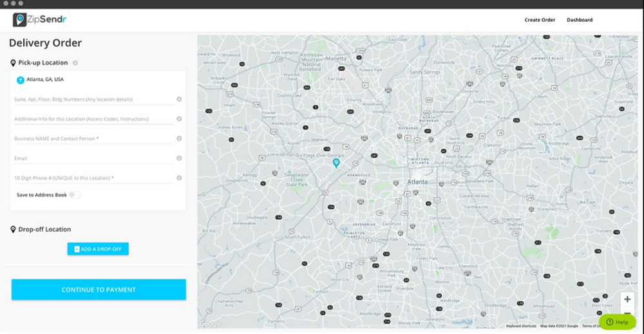The height and width of the screenshot is (334, 644).
Task: Click the ZipSendr logo
Action: pyautogui.click(x=39, y=19)
